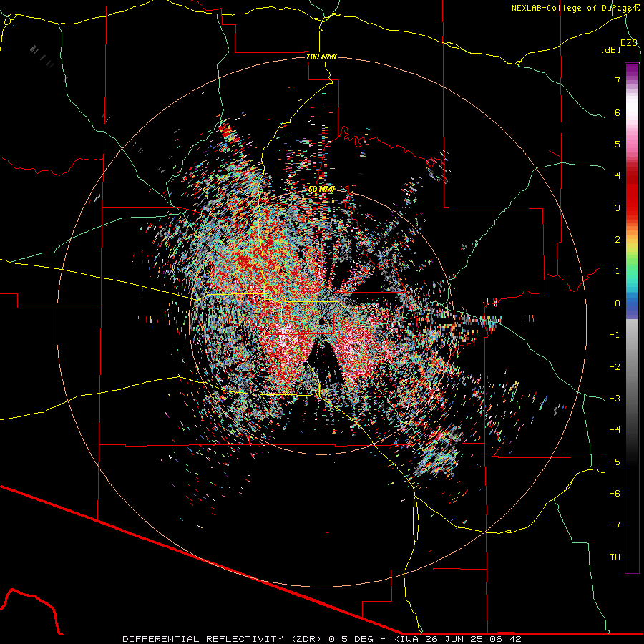This screenshot has width=644, height=644.
Task: Click the [dB] unit label
Action: pos(611,50)
